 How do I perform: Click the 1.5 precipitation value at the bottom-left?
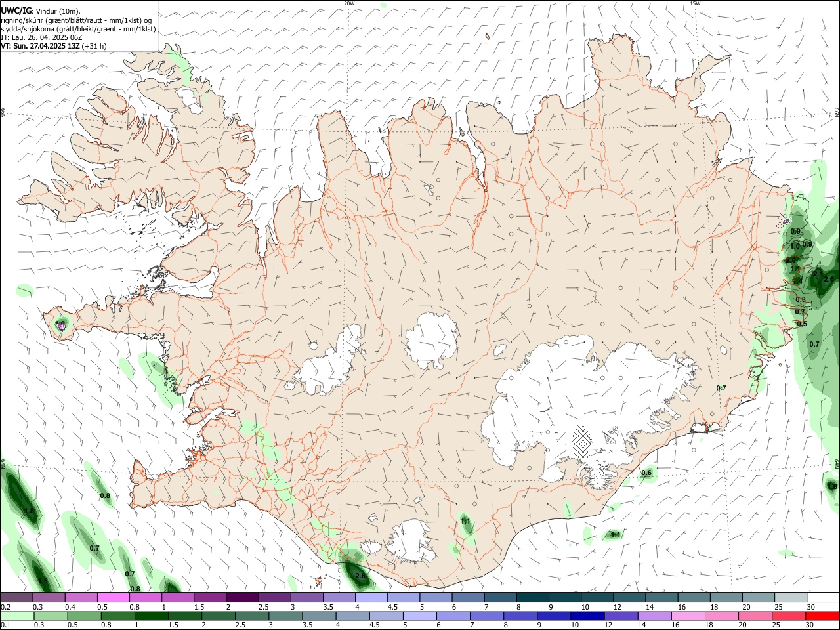(x=43, y=581)
